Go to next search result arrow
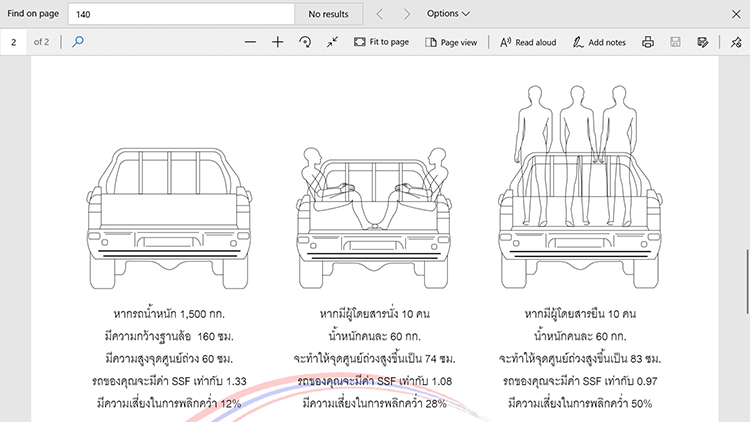This screenshot has width=750, height=422. point(407,14)
